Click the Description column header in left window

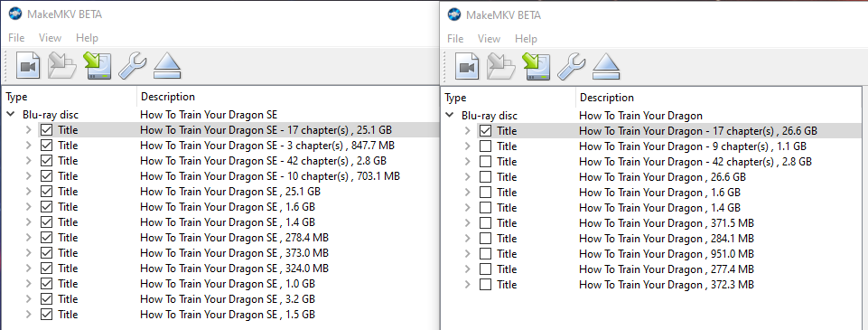(168, 97)
